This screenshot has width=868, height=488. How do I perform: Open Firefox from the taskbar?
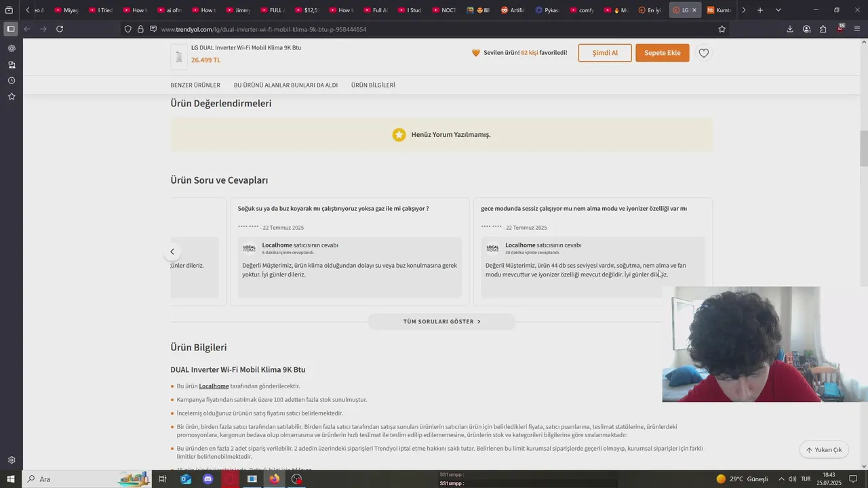click(x=274, y=479)
